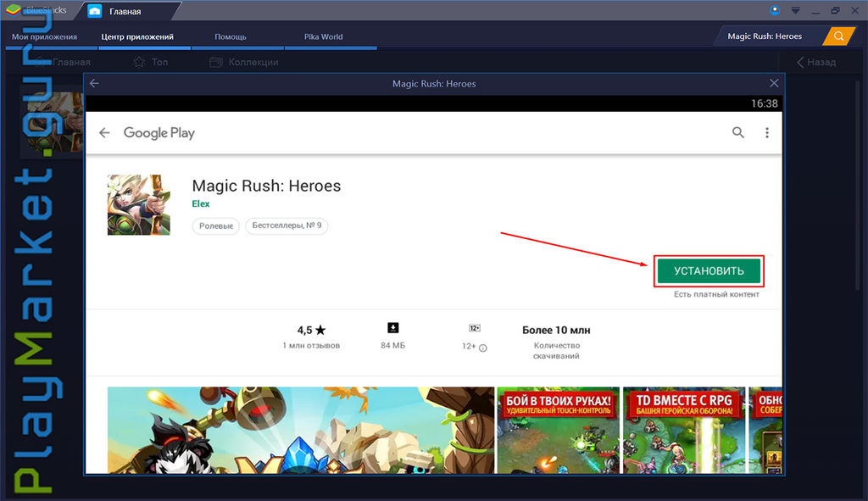
Task: Click the info icon next to 12+
Action: coord(482,348)
